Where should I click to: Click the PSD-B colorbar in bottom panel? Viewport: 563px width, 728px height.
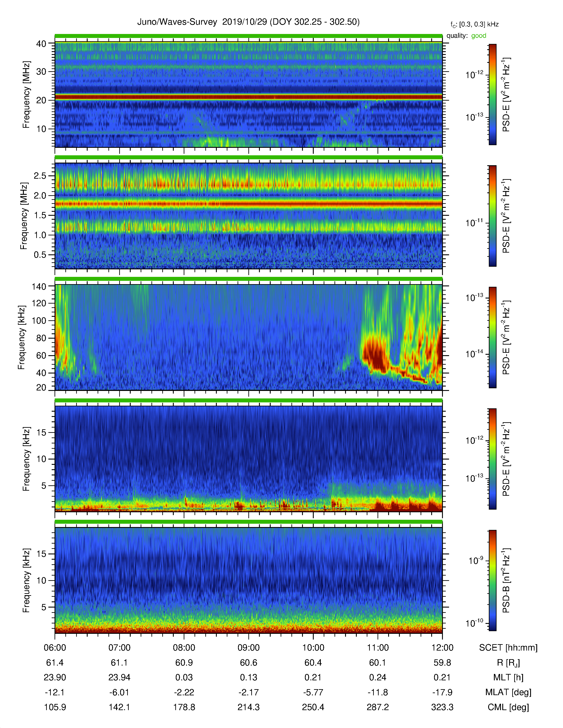(492, 580)
